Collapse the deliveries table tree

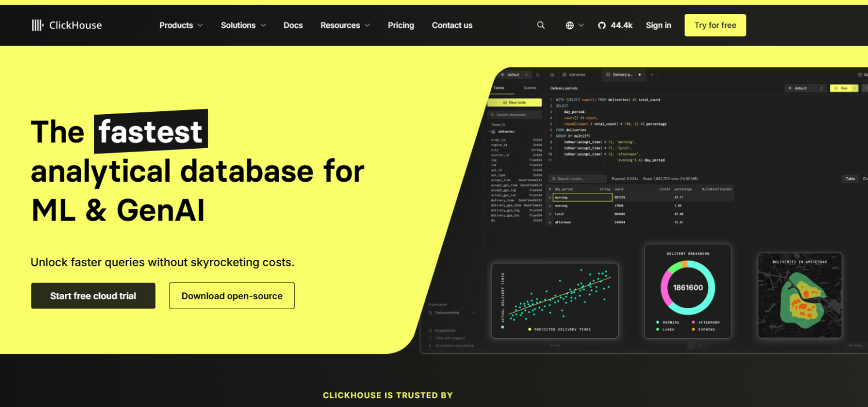pos(489,131)
